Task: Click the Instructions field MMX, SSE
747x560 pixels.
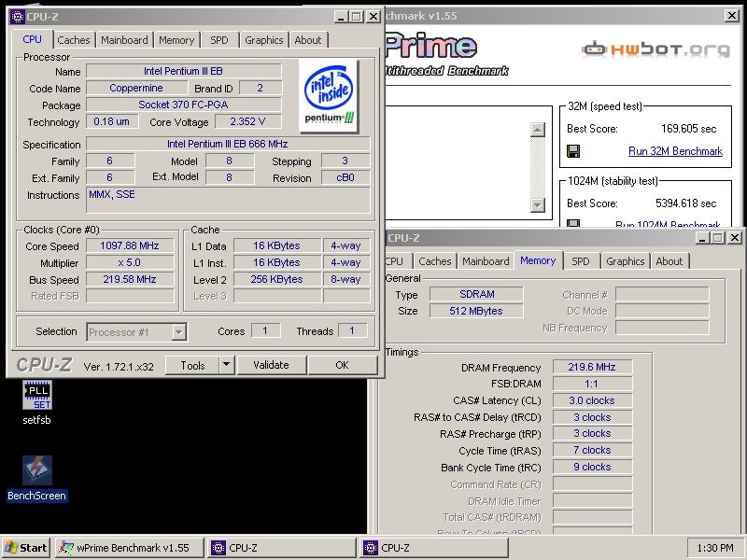Action: [x=228, y=200]
